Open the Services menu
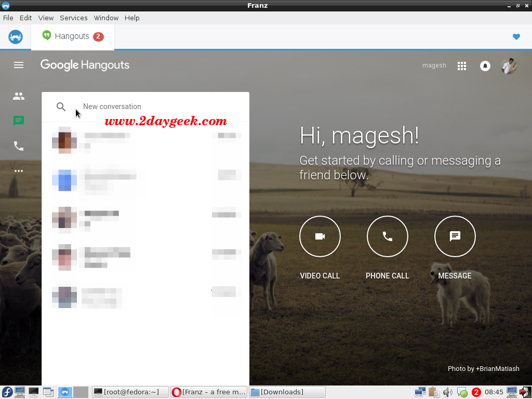Image resolution: width=532 pixels, height=399 pixels. click(74, 18)
